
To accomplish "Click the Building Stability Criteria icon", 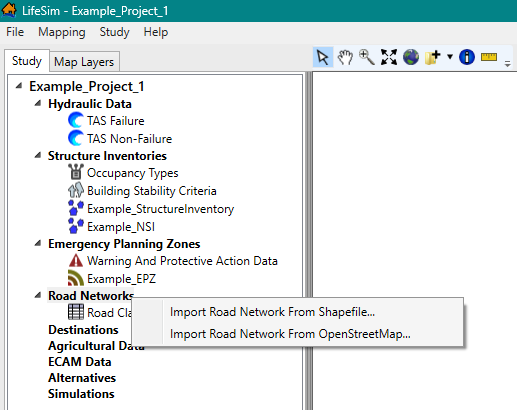I will coord(76,190).
